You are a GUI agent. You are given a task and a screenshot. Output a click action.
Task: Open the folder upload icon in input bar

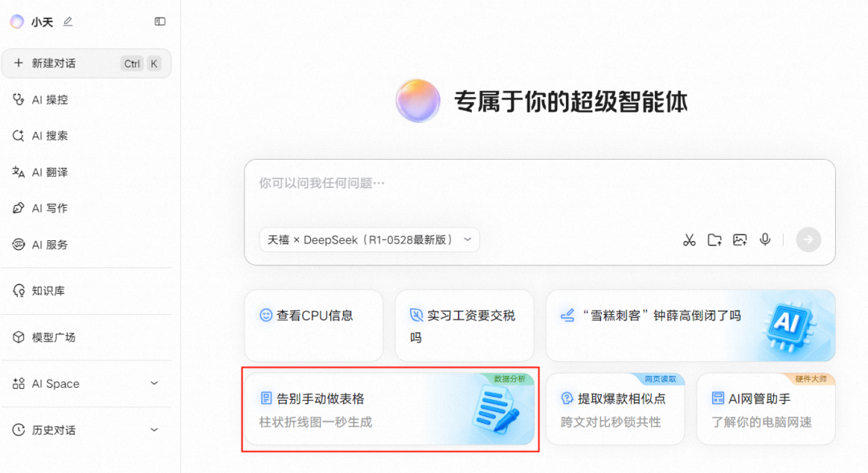point(714,239)
